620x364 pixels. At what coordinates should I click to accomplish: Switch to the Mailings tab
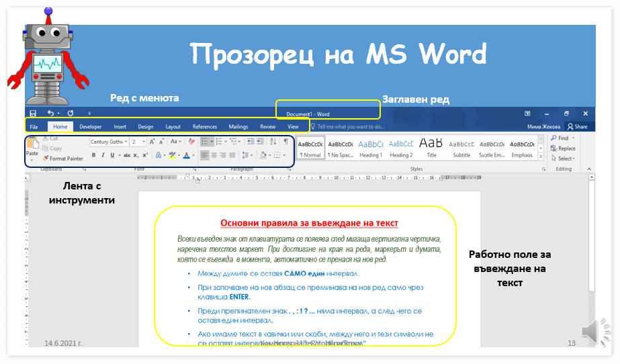[x=238, y=127]
